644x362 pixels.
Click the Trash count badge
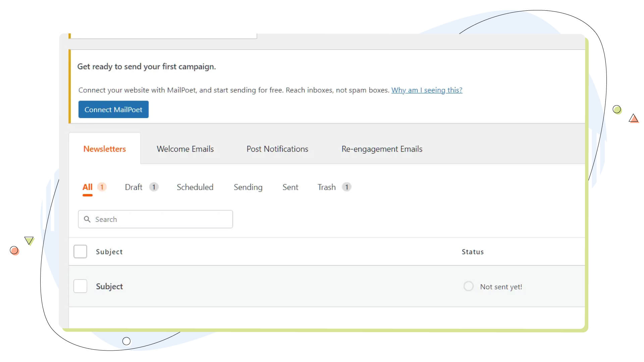pyautogui.click(x=346, y=187)
